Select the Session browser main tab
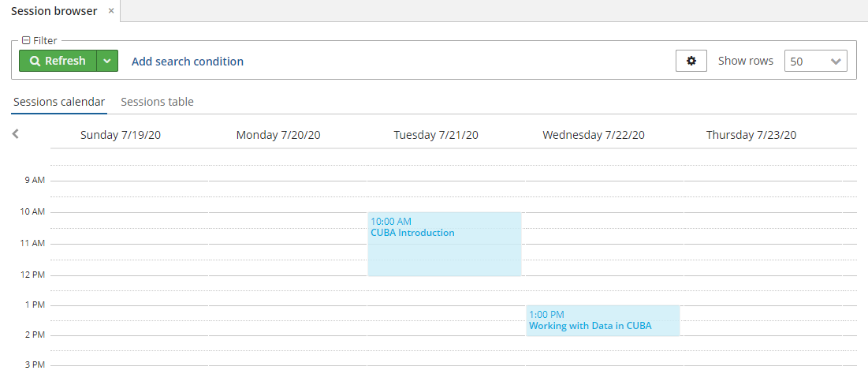This screenshot has width=868, height=374. coord(54,11)
